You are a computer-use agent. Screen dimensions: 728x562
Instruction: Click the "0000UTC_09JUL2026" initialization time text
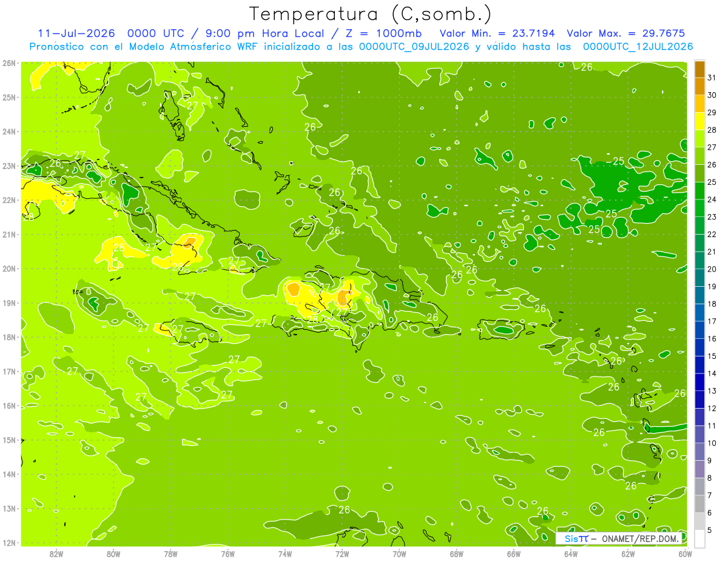coord(414,46)
